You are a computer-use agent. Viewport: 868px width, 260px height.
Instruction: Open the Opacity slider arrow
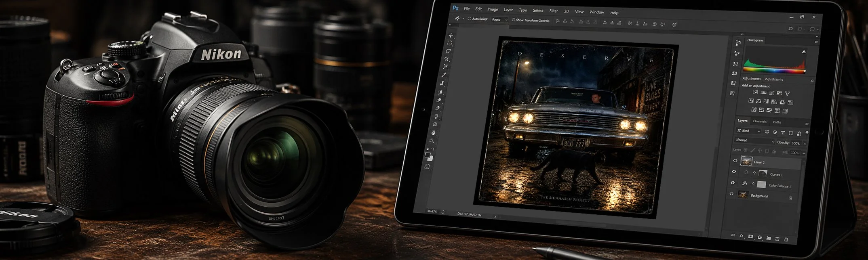805,144
